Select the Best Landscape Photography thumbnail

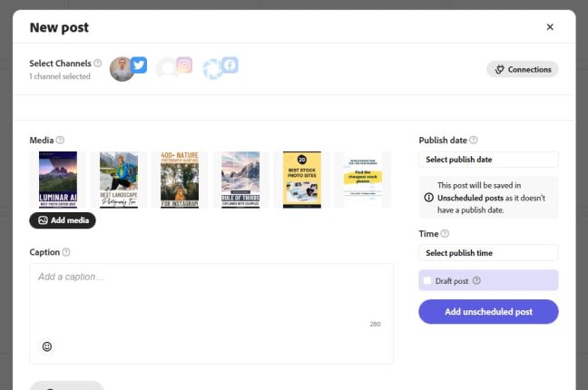point(119,180)
